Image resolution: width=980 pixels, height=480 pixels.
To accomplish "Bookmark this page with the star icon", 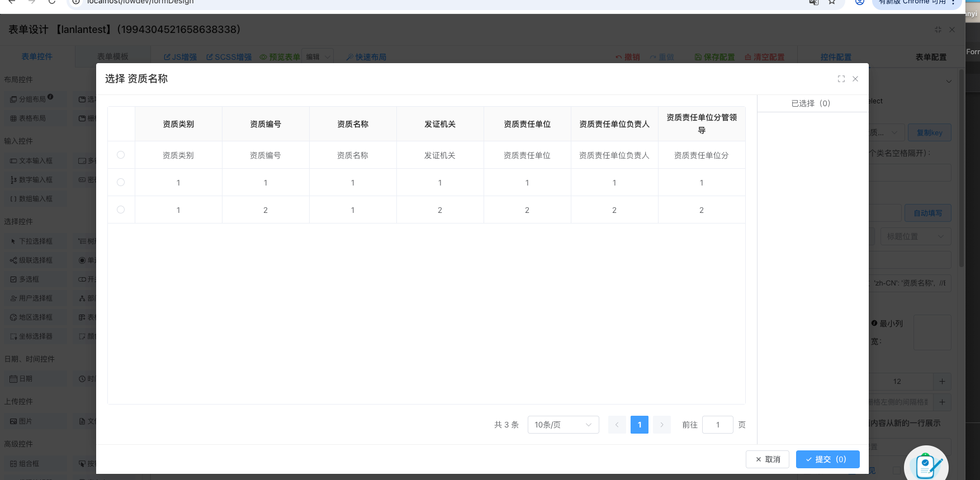I will (832, 2).
